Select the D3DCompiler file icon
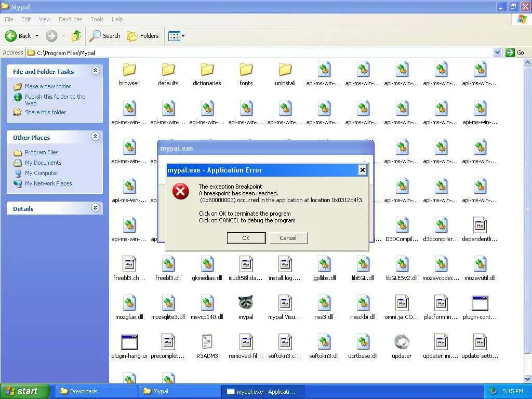This screenshot has width=532, height=399. (x=402, y=225)
